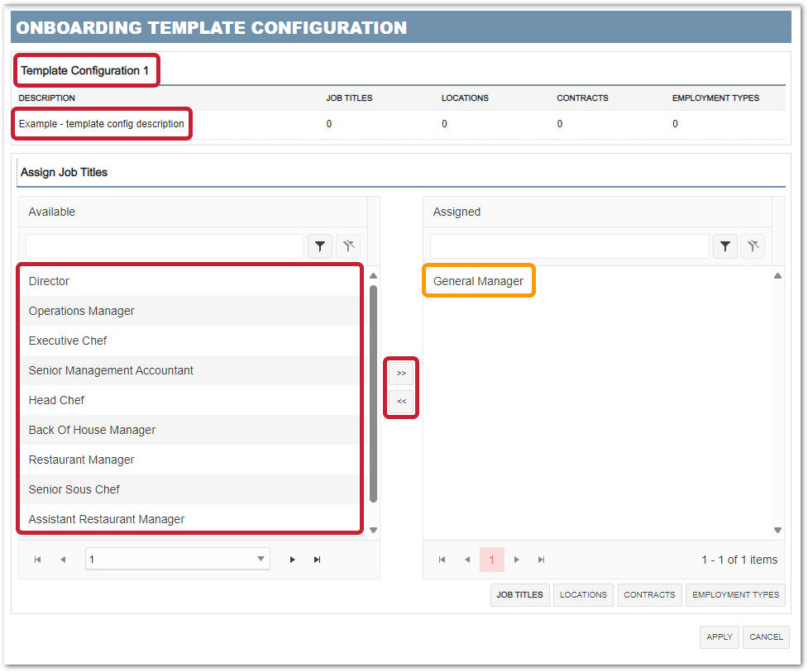Click Assigned list scrollbar down arrow

pyautogui.click(x=777, y=531)
